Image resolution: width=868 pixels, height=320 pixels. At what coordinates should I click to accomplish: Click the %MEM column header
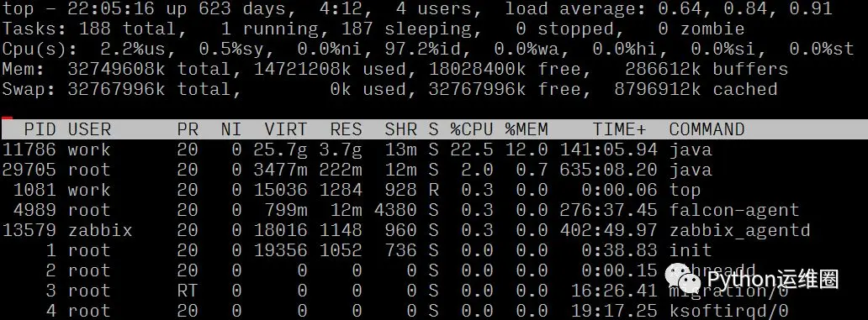pos(526,129)
